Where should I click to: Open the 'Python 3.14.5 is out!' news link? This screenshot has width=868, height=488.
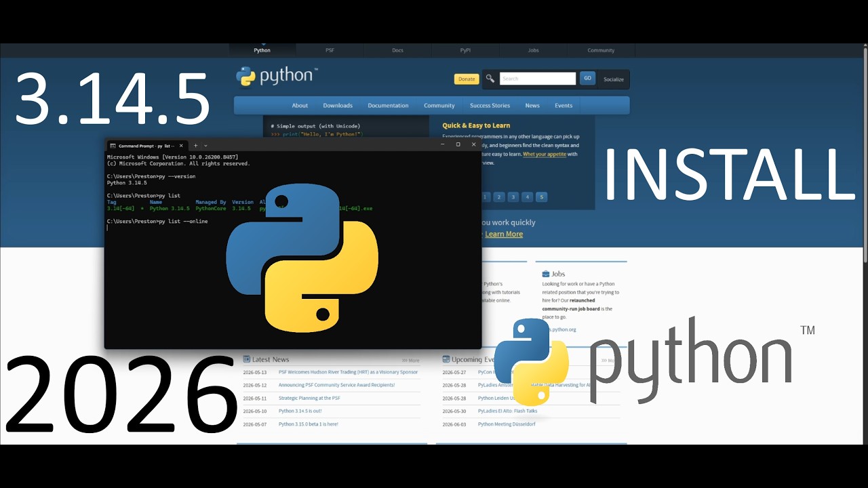click(300, 411)
